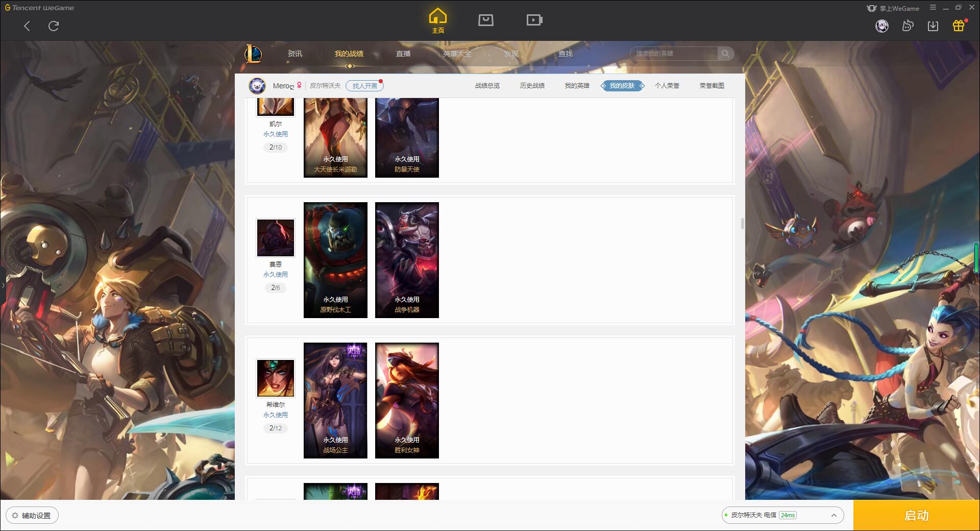
Task: Click the Mero profile avatar
Action: 257,86
